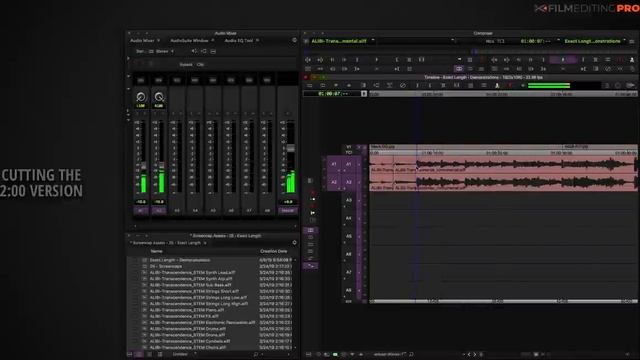Click the A1 effect insert button in mixer

tap(141, 80)
